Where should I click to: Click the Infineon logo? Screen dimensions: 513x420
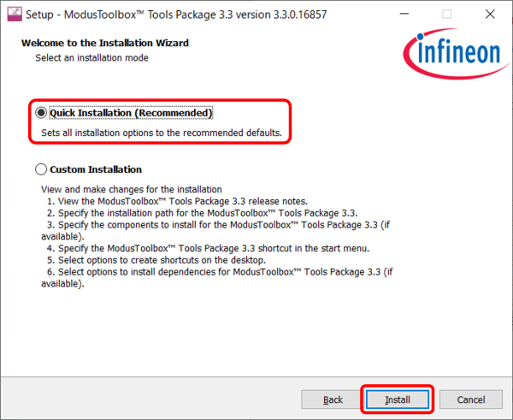pyautogui.click(x=457, y=53)
